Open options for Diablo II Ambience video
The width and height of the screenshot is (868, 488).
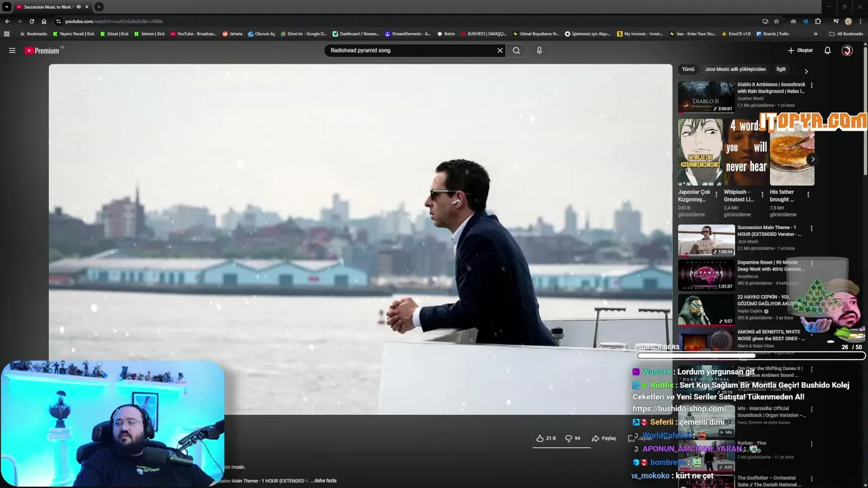[812, 85]
